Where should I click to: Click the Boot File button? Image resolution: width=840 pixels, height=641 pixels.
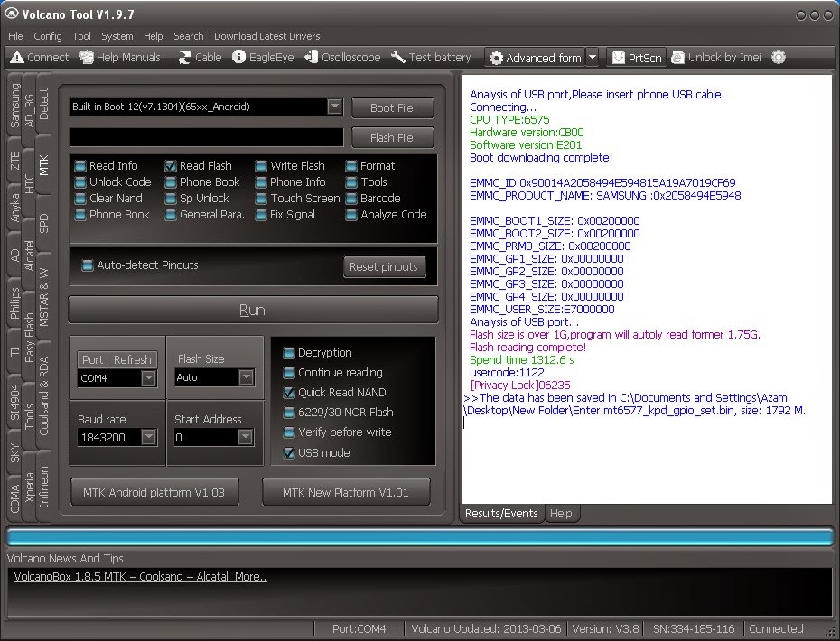[x=392, y=107]
